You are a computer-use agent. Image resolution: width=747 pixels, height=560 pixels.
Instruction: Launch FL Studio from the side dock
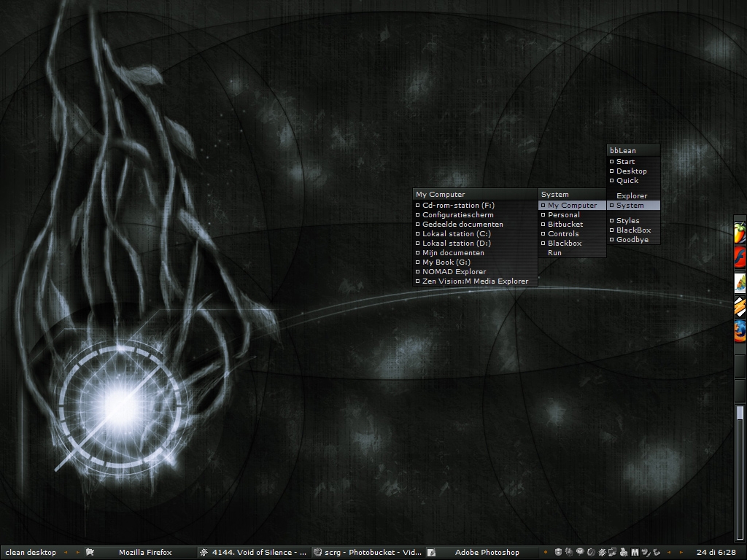[740, 233]
